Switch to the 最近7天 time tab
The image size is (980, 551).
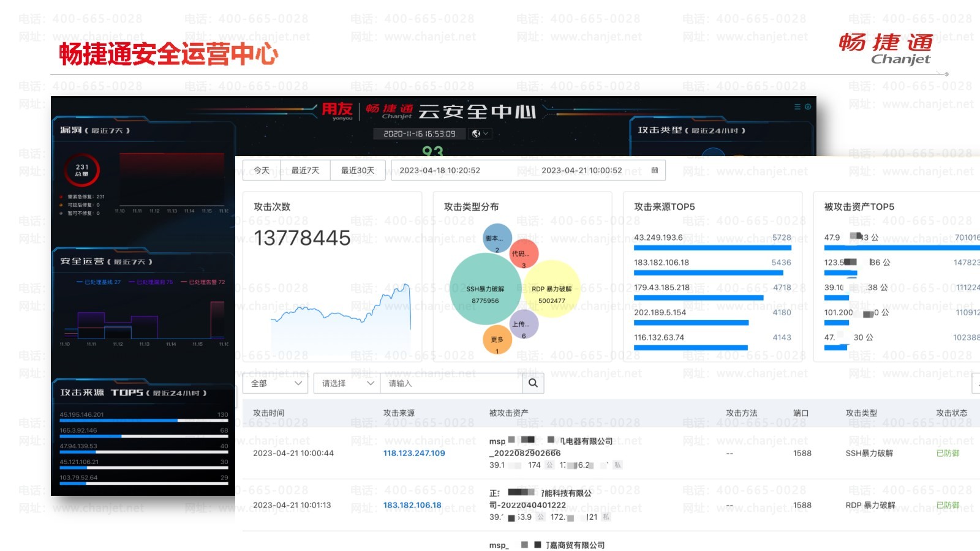click(305, 170)
